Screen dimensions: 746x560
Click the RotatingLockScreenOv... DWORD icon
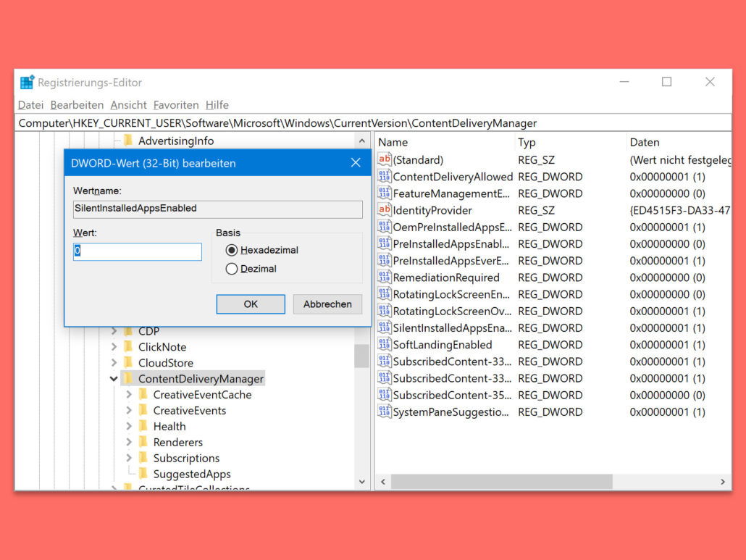click(385, 310)
